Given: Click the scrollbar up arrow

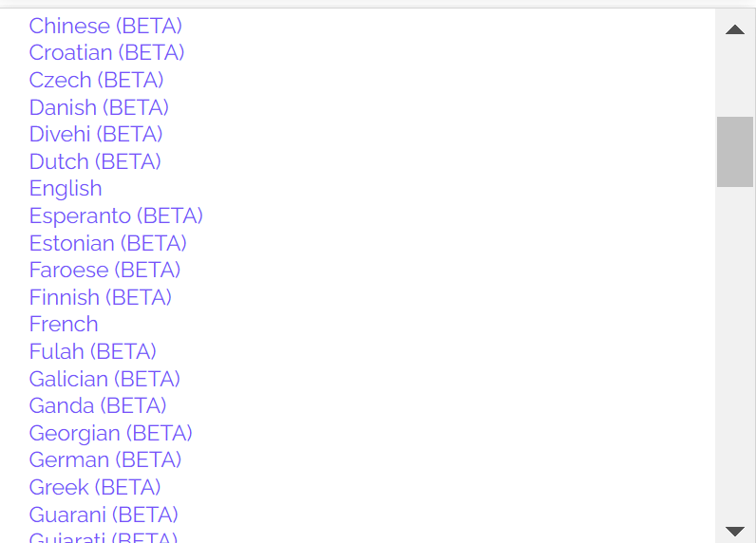Looking at the screenshot, I should point(734,29).
